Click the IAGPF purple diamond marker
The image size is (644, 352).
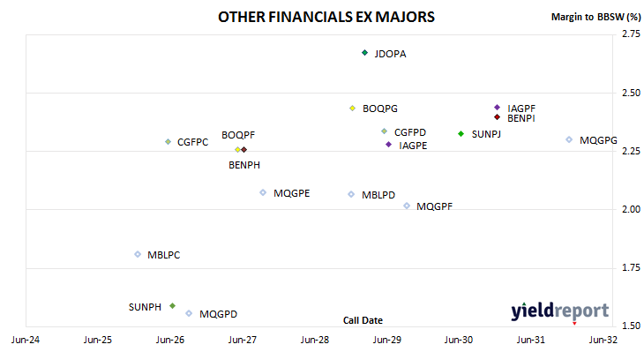tap(497, 108)
